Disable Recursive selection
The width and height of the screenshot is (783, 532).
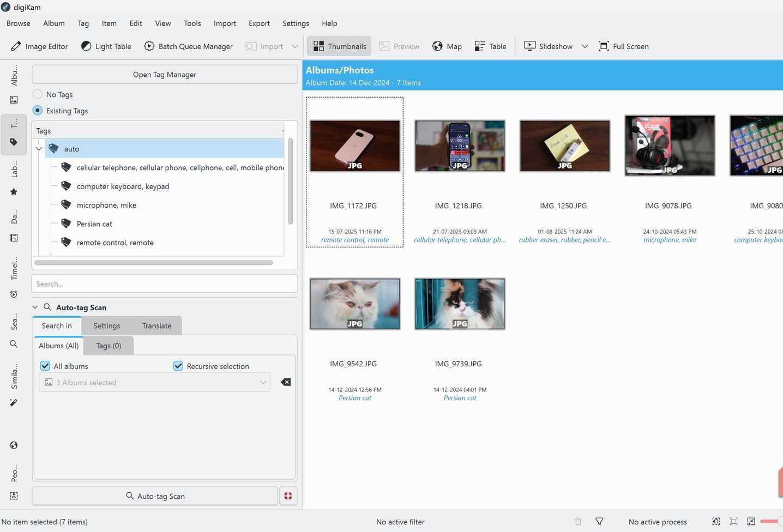click(x=178, y=366)
